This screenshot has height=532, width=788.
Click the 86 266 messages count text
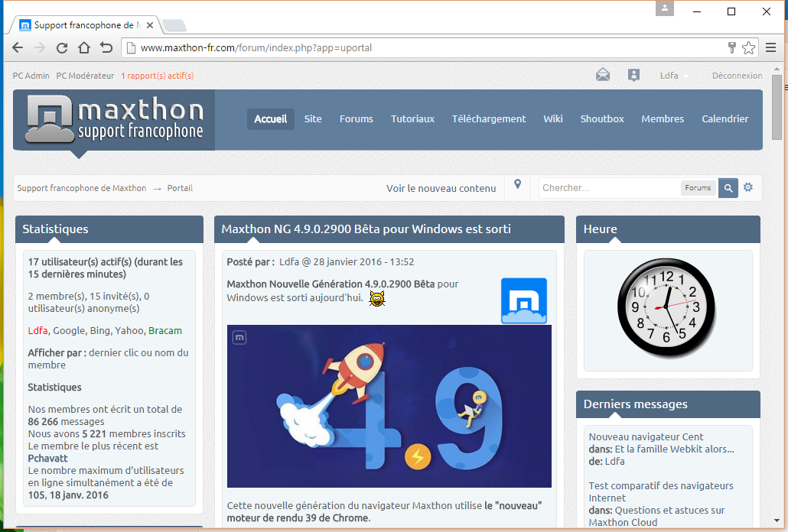coord(67,422)
